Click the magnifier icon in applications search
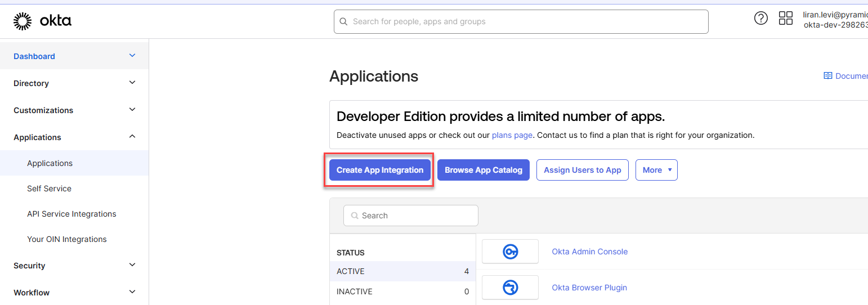This screenshot has width=868, height=305. tap(355, 216)
